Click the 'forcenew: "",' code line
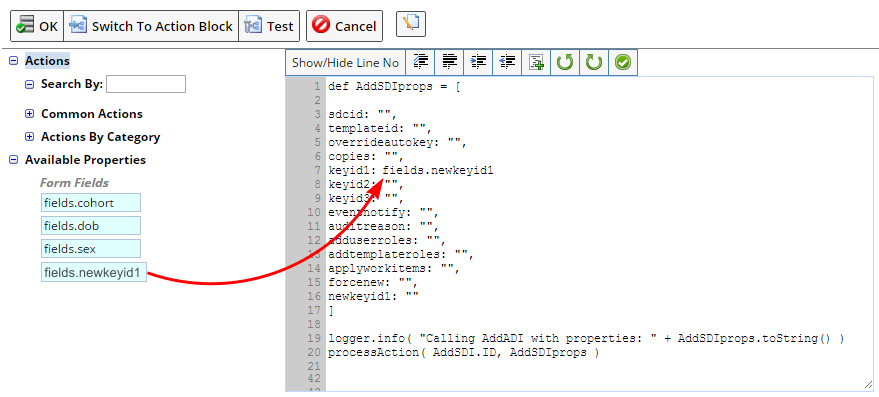879x397 pixels. point(373,283)
